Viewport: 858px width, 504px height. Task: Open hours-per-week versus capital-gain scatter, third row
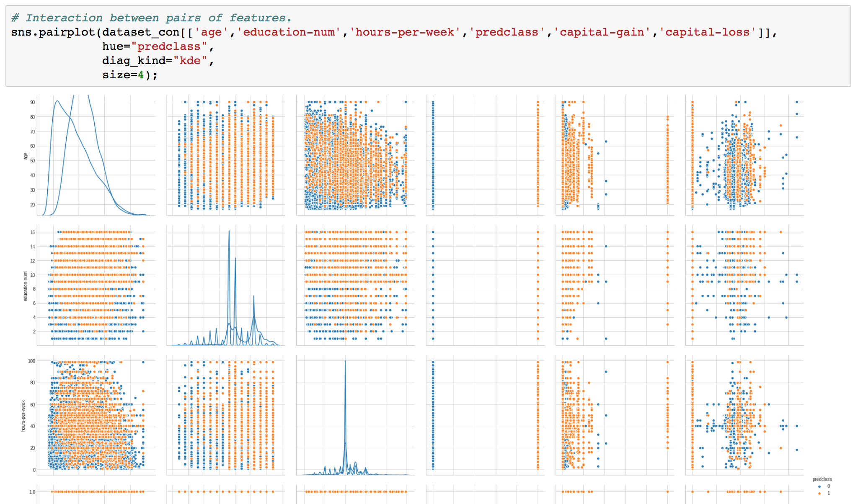coord(615,415)
